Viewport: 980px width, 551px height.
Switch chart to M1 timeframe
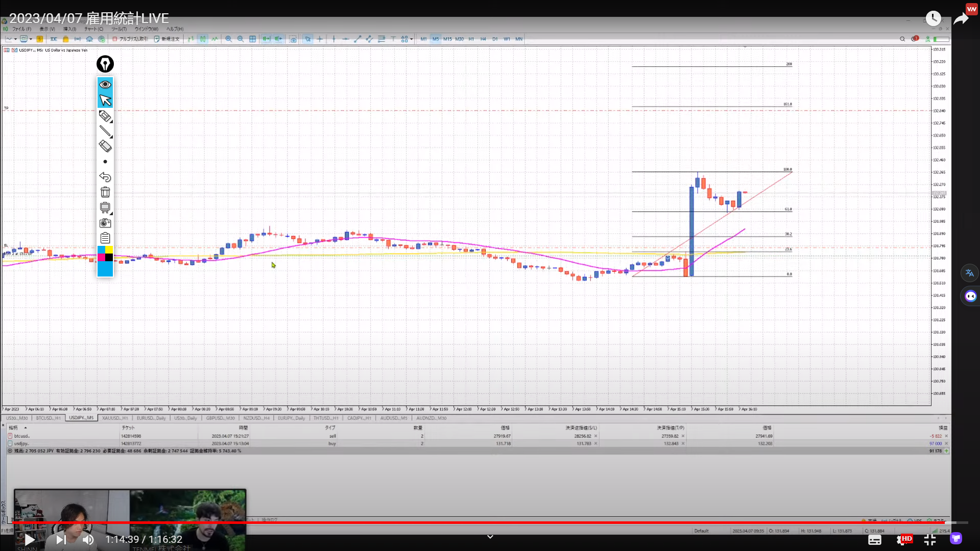(423, 39)
